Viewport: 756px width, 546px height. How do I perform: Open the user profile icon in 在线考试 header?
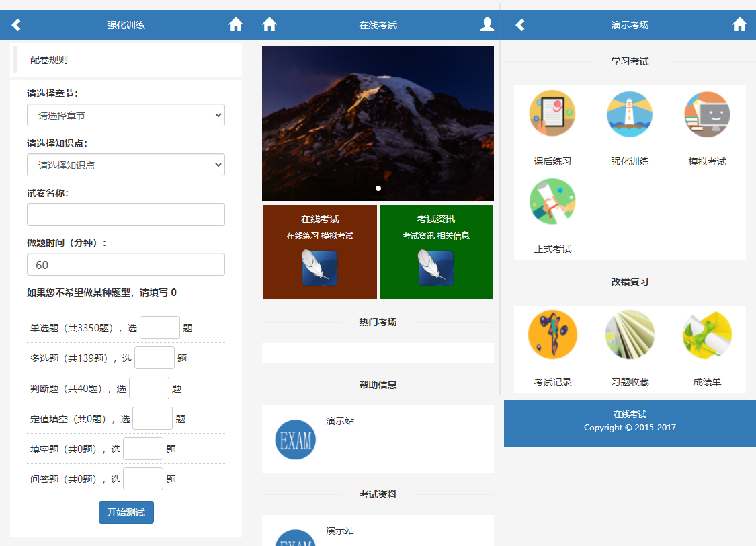487,24
